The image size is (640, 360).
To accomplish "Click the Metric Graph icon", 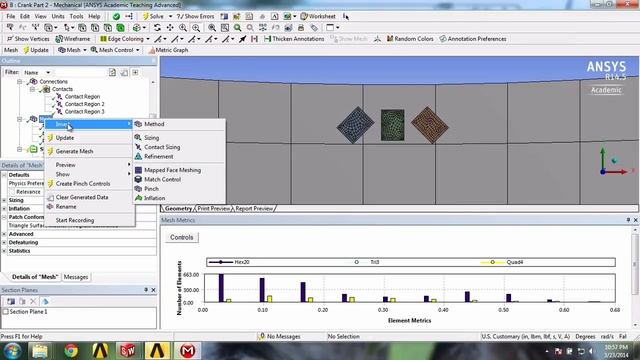I will pos(152,50).
